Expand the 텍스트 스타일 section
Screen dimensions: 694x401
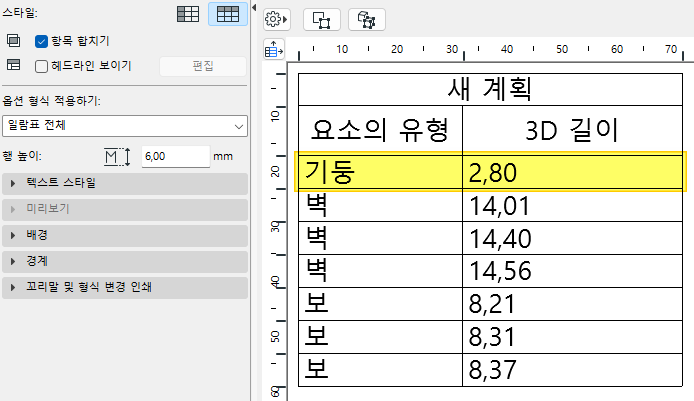tap(125, 183)
